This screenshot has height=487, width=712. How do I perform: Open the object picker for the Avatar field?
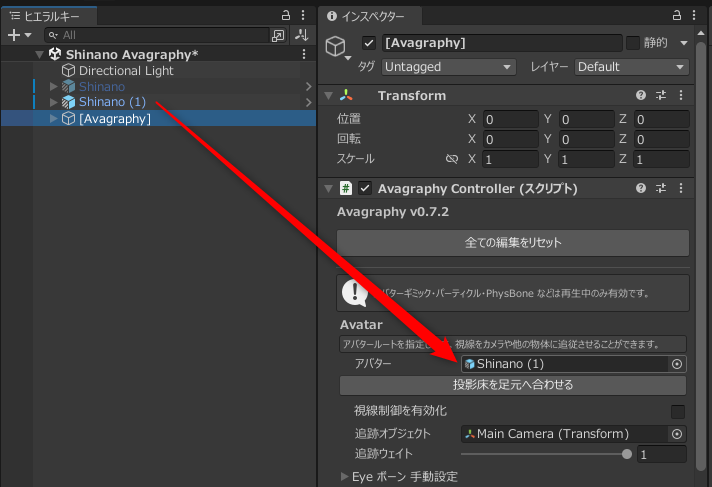click(x=677, y=364)
